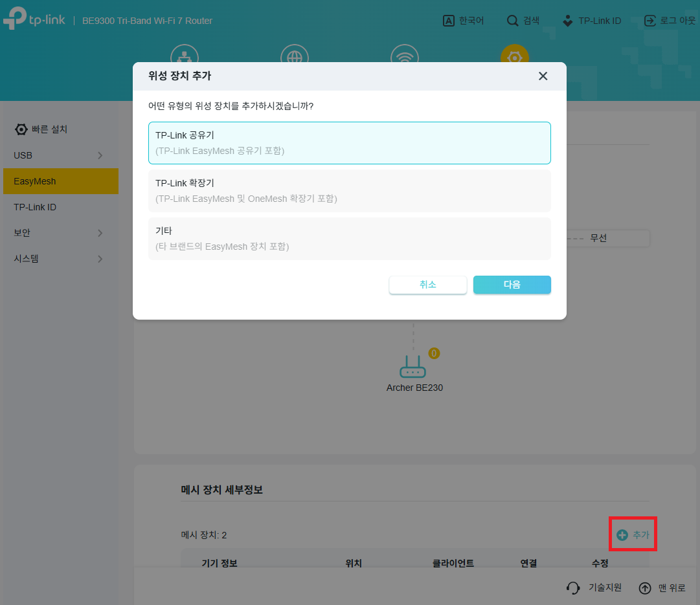Screen dimensions: 700x605
Task: Open the Advanced gear navigation icon
Action: coord(515,54)
